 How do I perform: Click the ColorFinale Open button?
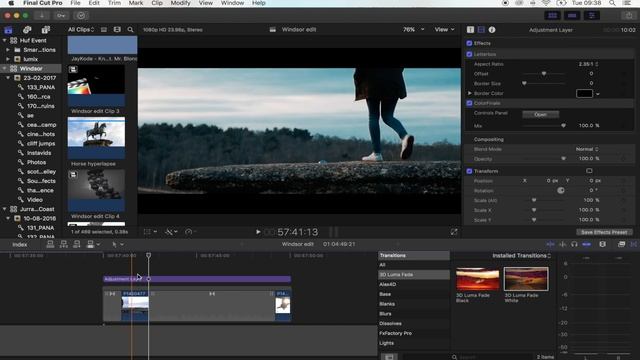tap(540, 115)
